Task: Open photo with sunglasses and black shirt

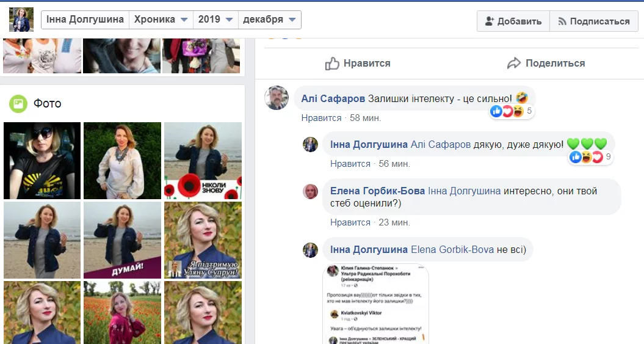Action: click(x=42, y=161)
